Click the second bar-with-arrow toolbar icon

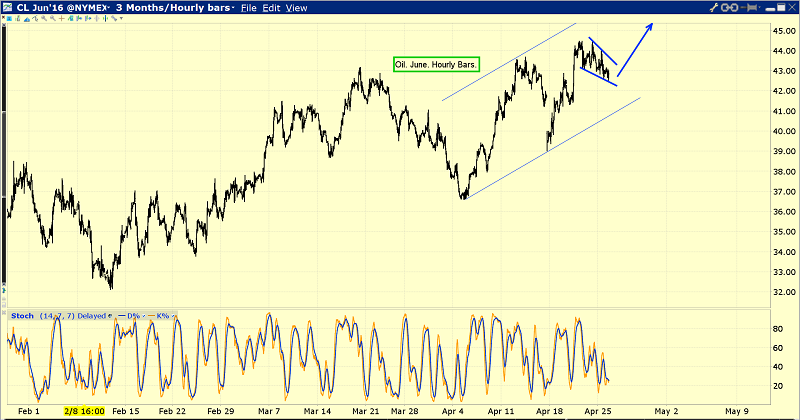[88, 18]
